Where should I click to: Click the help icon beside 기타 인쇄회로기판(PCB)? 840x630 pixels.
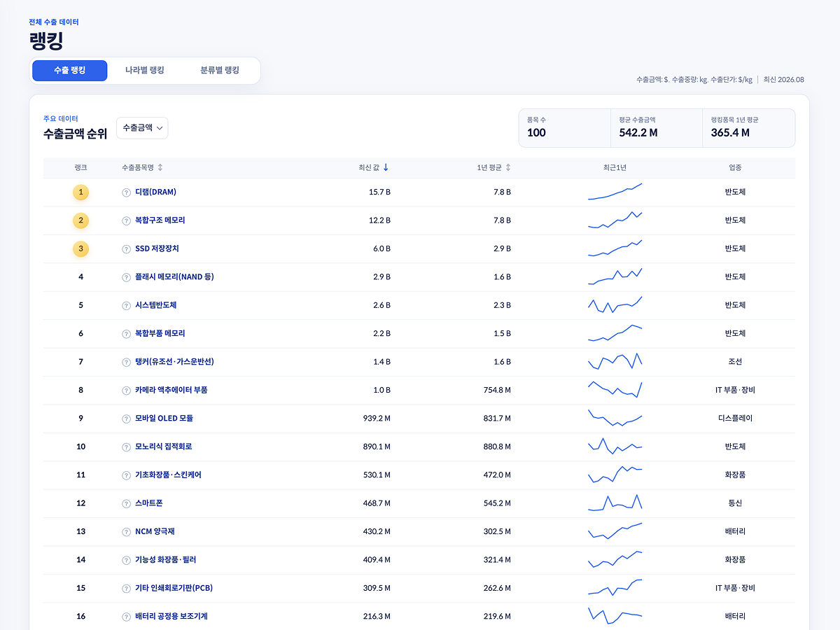[x=127, y=589]
